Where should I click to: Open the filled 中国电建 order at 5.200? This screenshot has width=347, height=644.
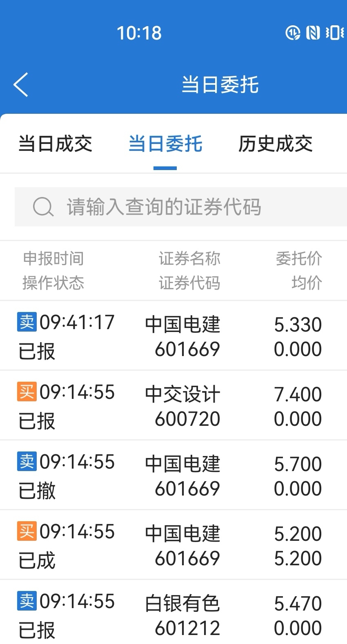(x=173, y=545)
